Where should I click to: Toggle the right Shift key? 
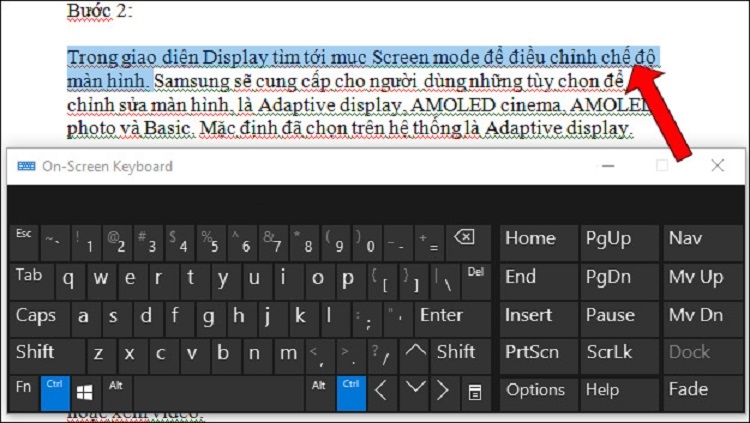(x=461, y=356)
